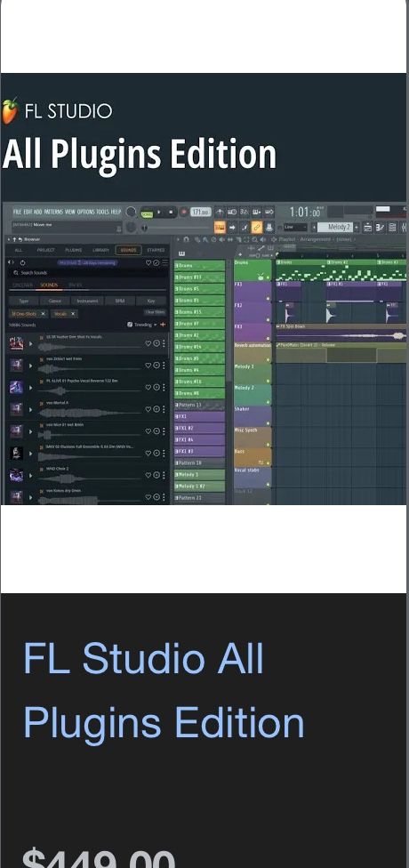Open the FL Studio All Plugins Edition link
409x868 pixels.
tap(164, 690)
